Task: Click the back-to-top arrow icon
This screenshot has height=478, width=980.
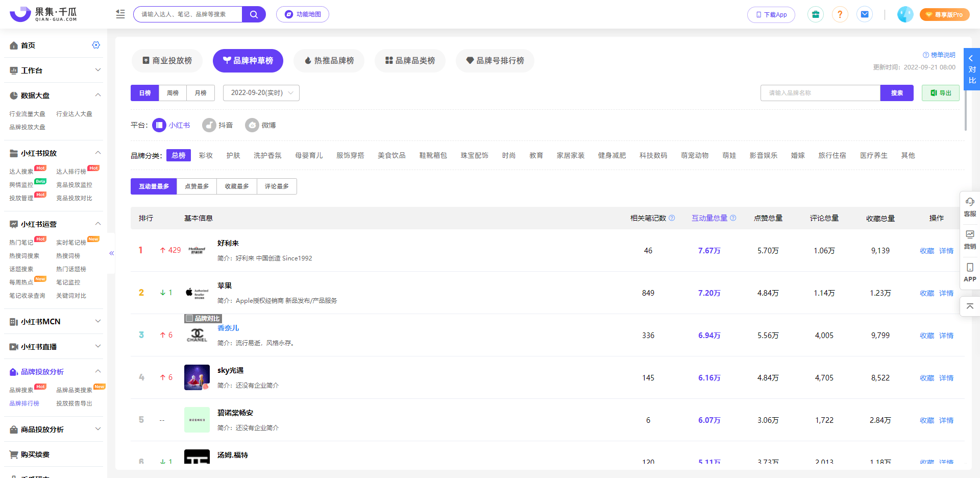Action: [970, 306]
